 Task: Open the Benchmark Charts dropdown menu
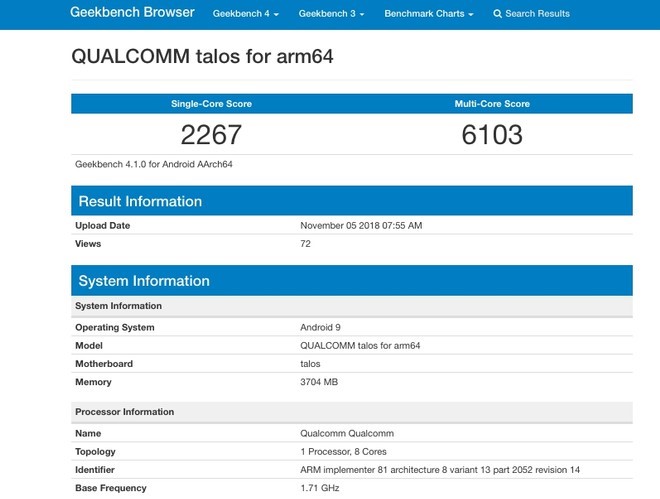428,14
